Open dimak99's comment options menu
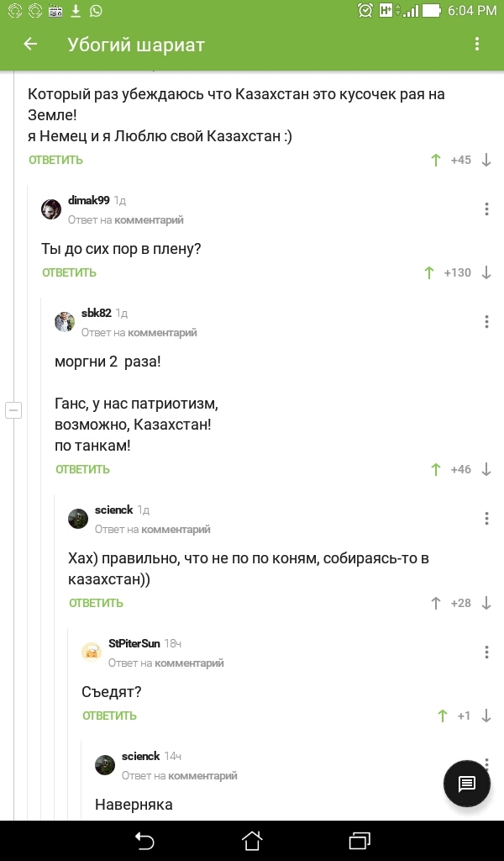Screen dimensions: 504x861 click(x=486, y=209)
